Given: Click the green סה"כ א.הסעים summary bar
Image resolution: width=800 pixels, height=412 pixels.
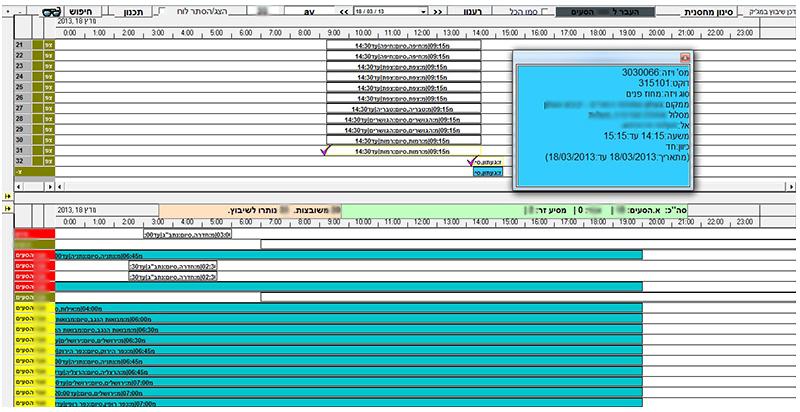Looking at the screenshot, I should [515, 210].
